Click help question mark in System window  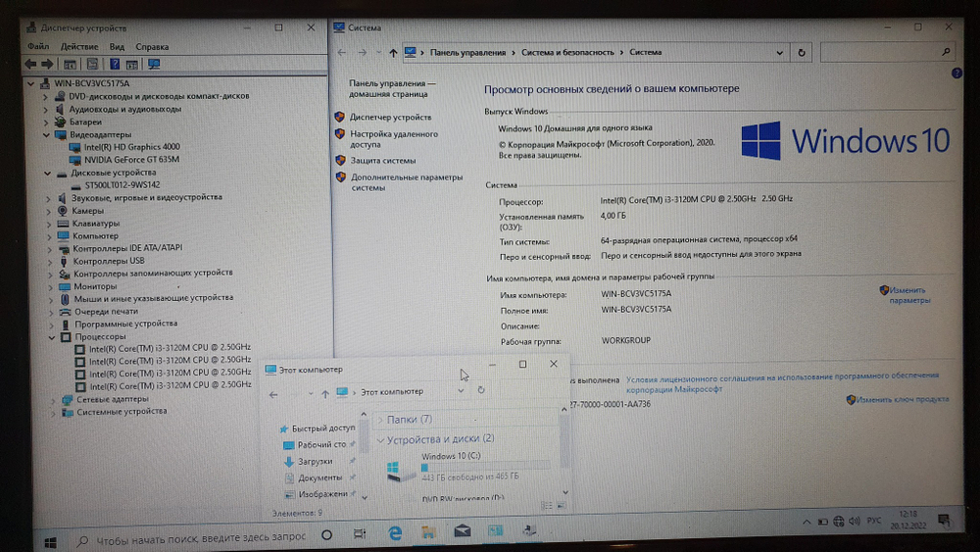coord(956,74)
